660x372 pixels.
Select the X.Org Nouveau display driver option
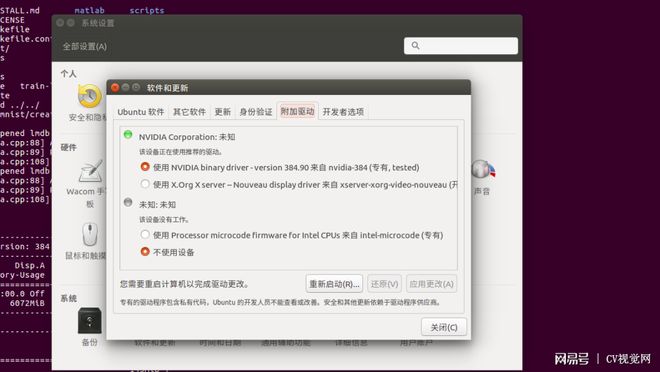click(145, 184)
